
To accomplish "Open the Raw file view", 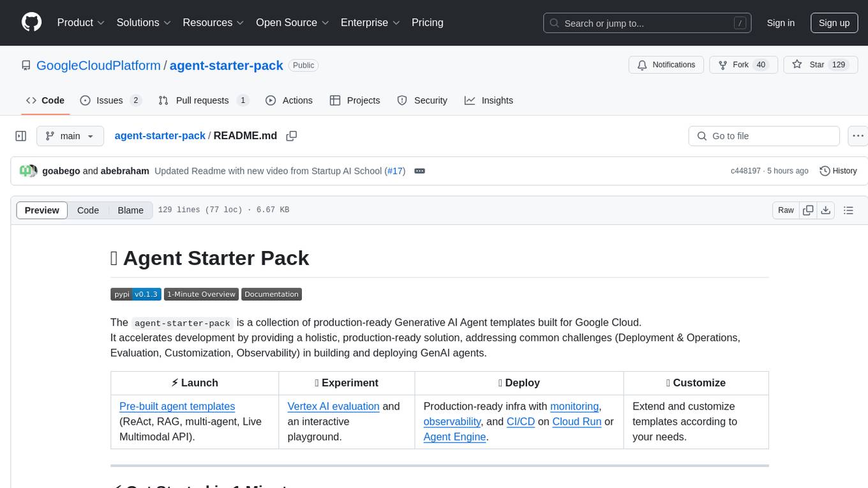I will pos(786,210).
